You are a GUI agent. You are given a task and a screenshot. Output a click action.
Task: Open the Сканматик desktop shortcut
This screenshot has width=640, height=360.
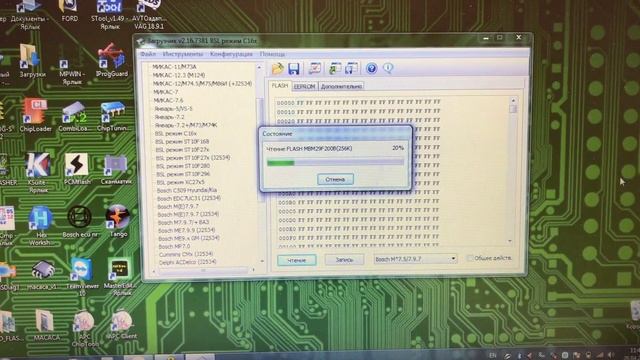(x=116, y=170)
